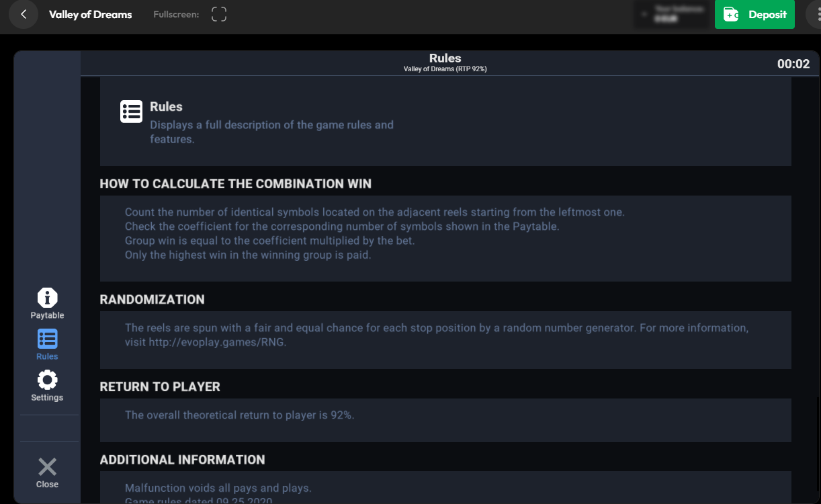821x504 pixels.
Task: Select the Rules icon in the sidebar
Action: pyautogui.click(x=47, y=339)
